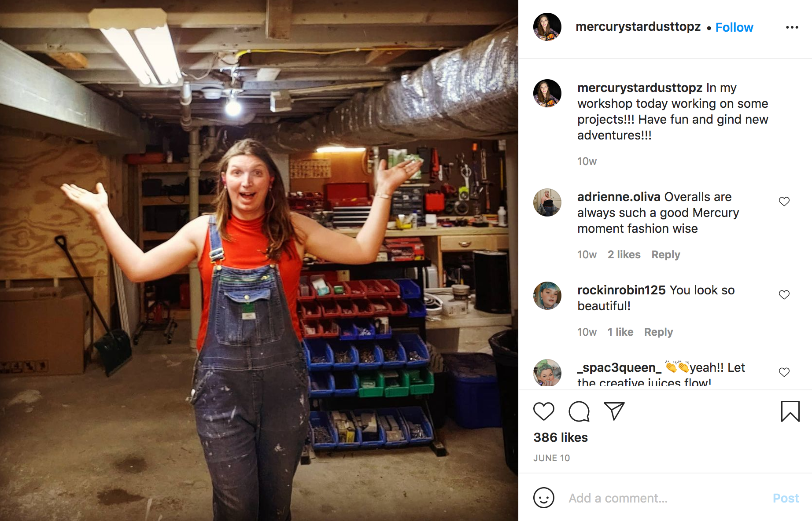Like _spac3queen_'s comment heart
This screenshot has height=521, width=812.
[x=784, y=372]
